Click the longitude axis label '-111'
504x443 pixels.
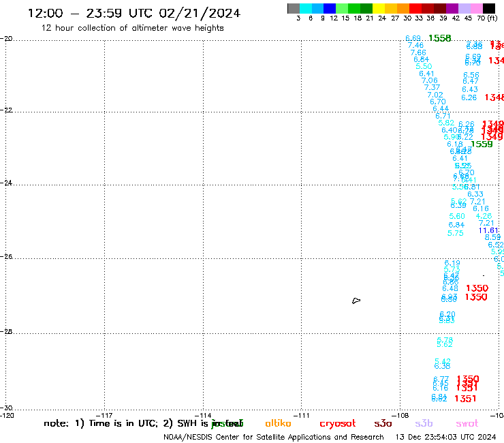pyautogui.click(x=301, y=415)
